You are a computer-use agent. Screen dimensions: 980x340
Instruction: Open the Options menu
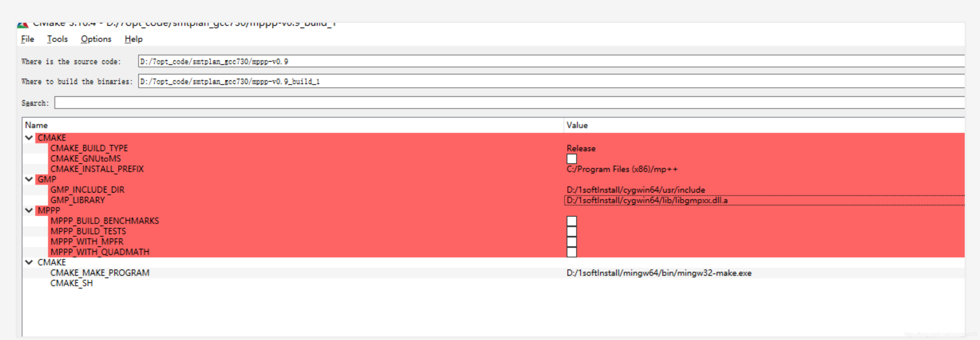tap(96, 39)
